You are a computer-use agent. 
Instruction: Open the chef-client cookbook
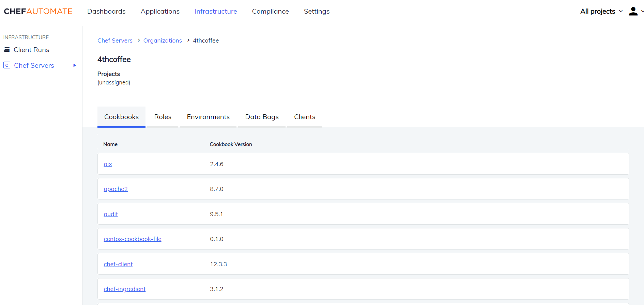[118, 264]
